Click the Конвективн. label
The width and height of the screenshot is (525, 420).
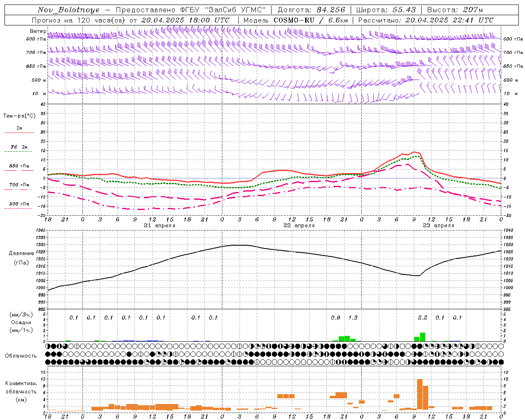click(21, 383)
